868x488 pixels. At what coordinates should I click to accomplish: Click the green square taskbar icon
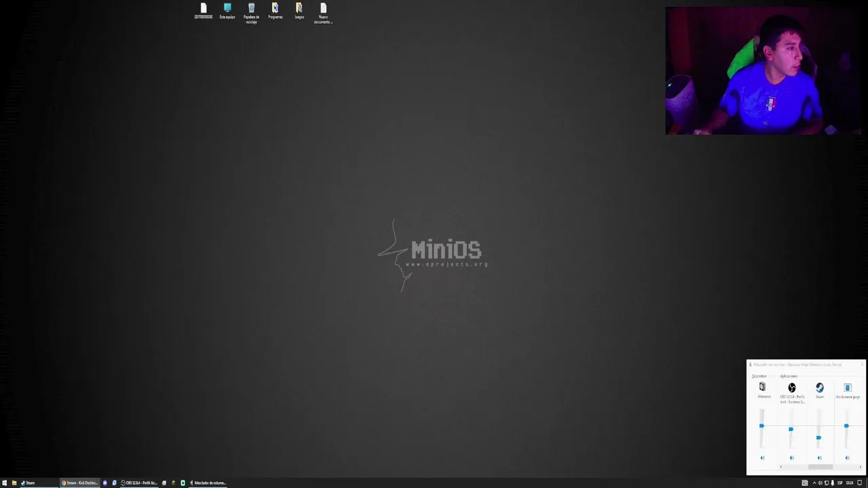click(183, 483)
